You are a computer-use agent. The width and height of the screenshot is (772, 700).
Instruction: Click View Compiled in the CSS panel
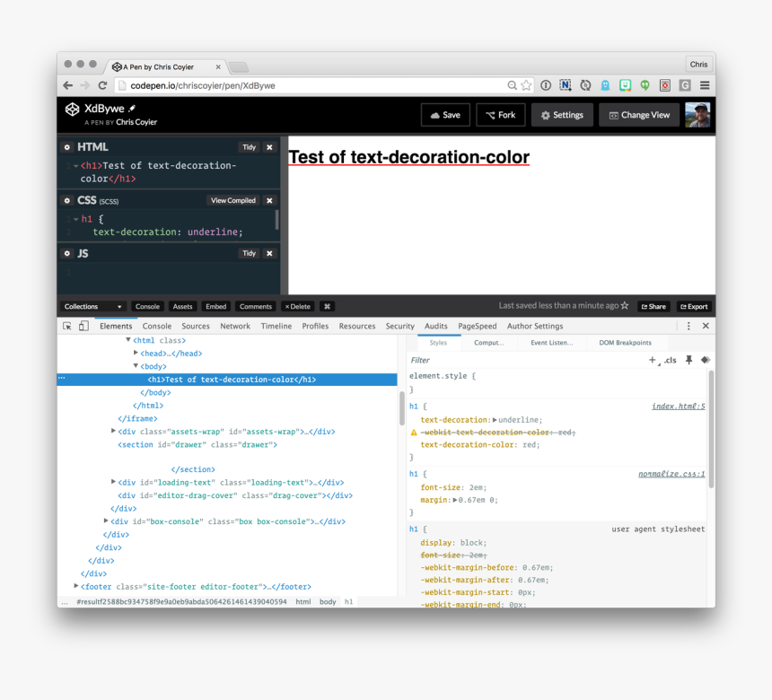click(232, 200)
